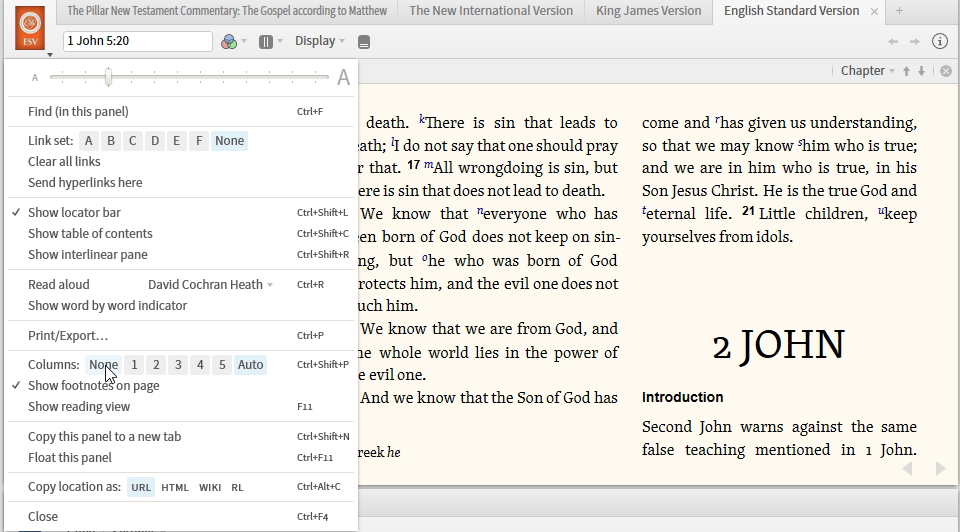
Task: Close the English Standard Version tab
Action: click(874, 11)
